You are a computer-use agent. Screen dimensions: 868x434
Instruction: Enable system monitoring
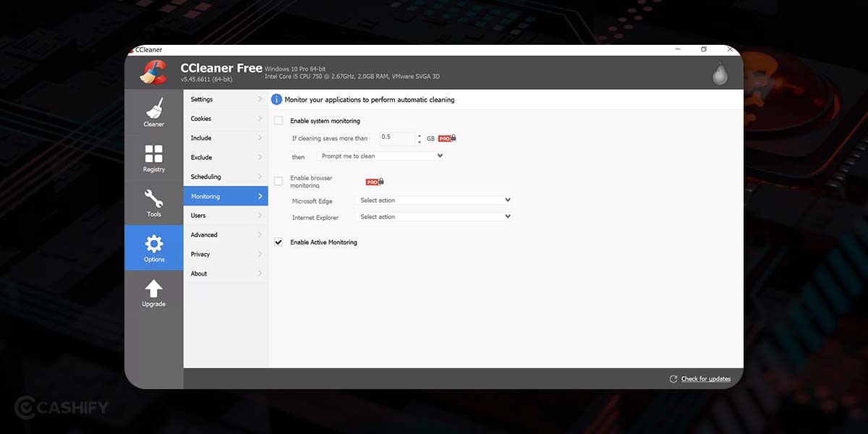point(278,121)
